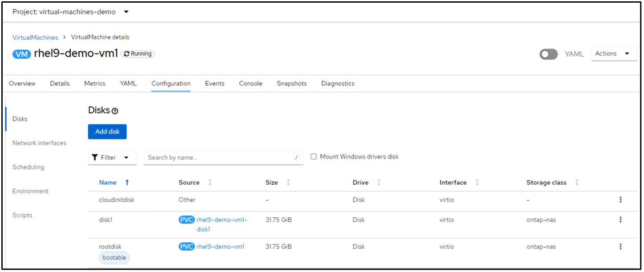
Task: Open the Project virtual-machines-demo dropdown
Action: pos(126,12)
